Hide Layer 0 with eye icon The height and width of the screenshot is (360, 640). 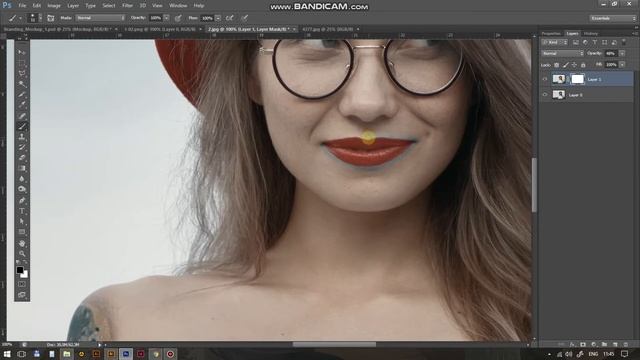(x=545, y=95)
